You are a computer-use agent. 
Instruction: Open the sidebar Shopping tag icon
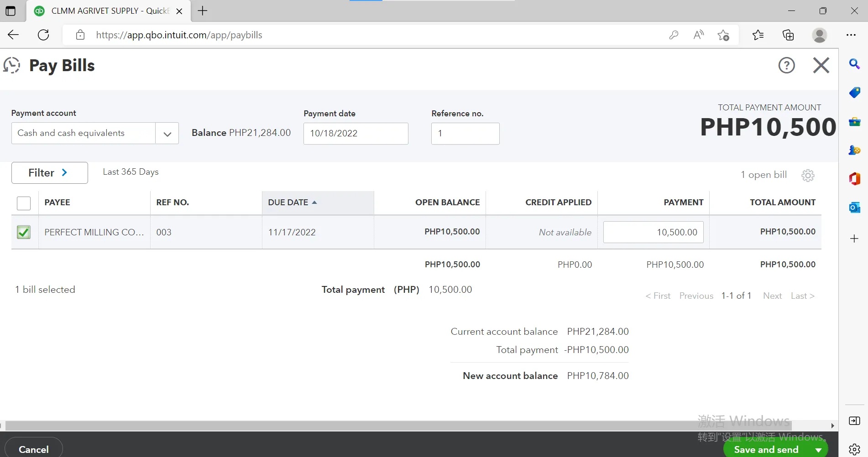[854, 93]
